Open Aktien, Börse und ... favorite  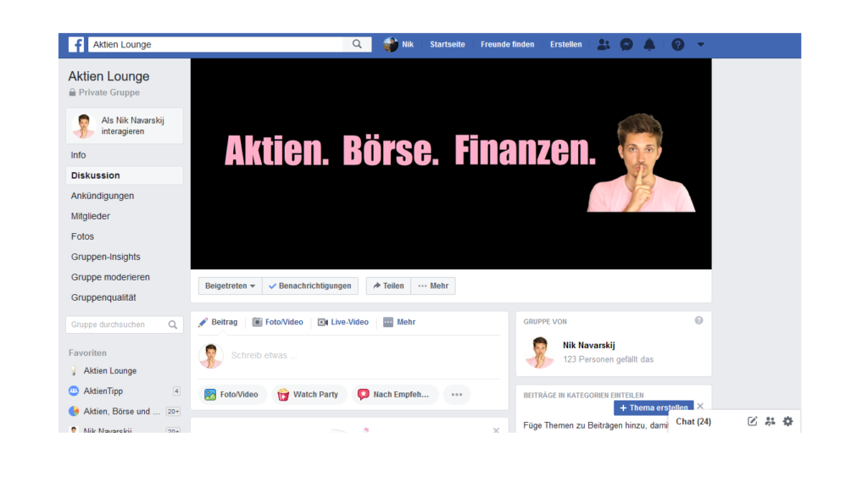coord(124,412)
